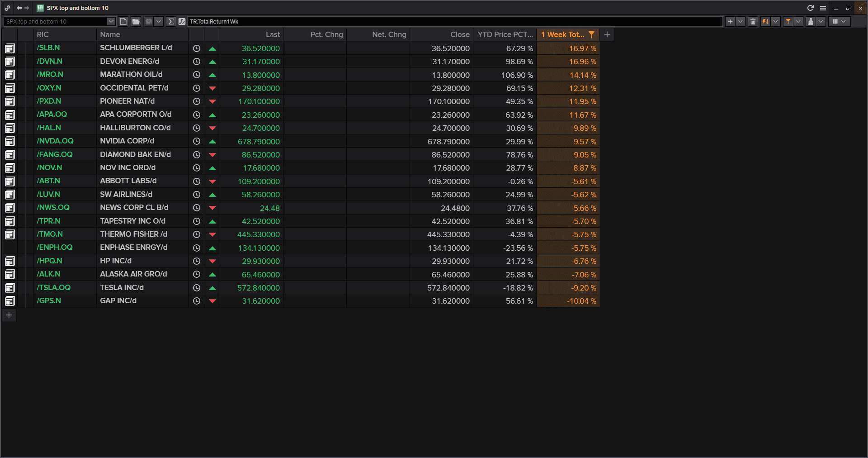The height and width of the screenshot is (458, 868).
Task: Click the TR.TotalReturn1Wk formula field
Action: (454, 21)
